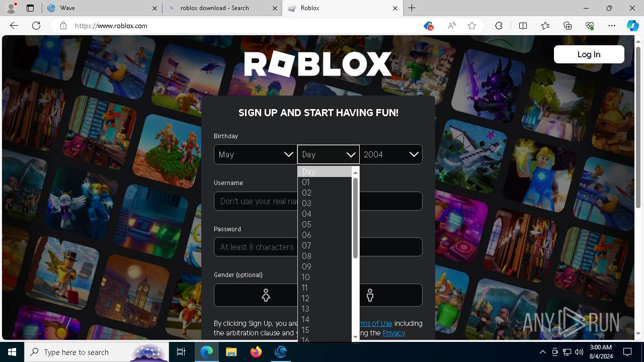This screenshot has width=644, height=362.
Task: Pick day 03 in dropdown
Action: click(x=325, y=203)
